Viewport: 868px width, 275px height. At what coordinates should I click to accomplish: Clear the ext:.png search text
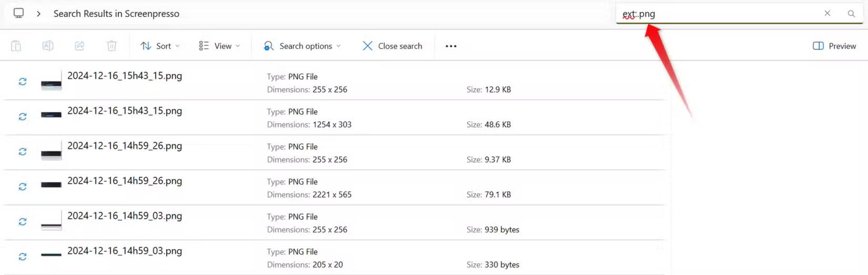[827, 14]
